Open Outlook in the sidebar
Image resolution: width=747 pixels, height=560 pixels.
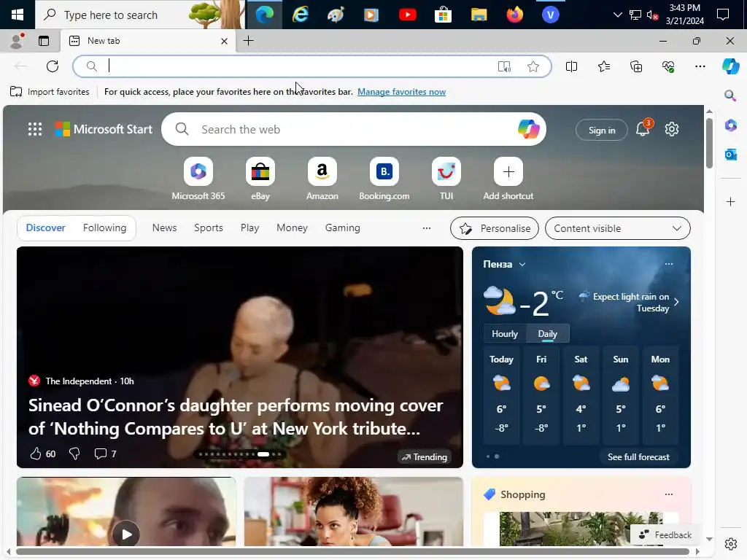(730, 155)
